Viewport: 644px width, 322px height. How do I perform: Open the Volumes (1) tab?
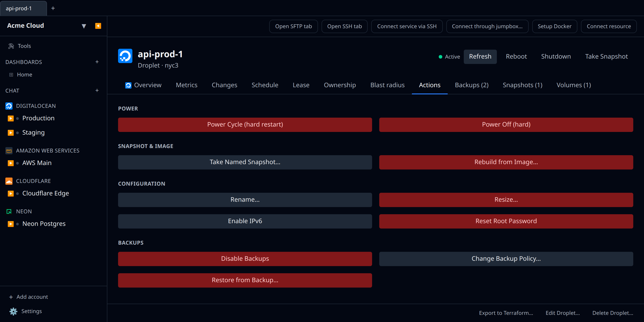[x=574, y=85]
